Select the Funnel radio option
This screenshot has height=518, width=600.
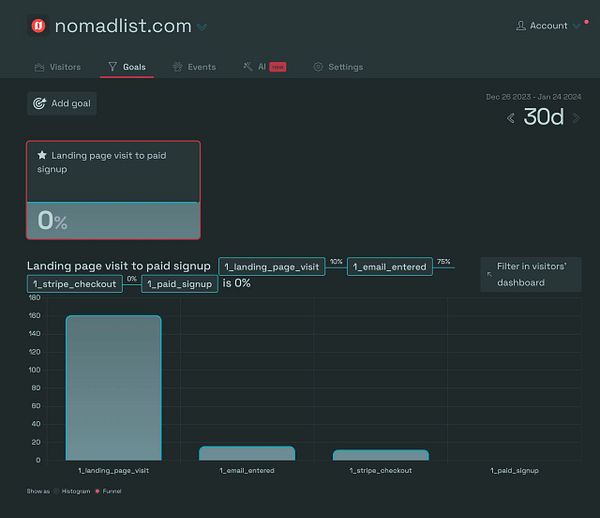(97, 491)
